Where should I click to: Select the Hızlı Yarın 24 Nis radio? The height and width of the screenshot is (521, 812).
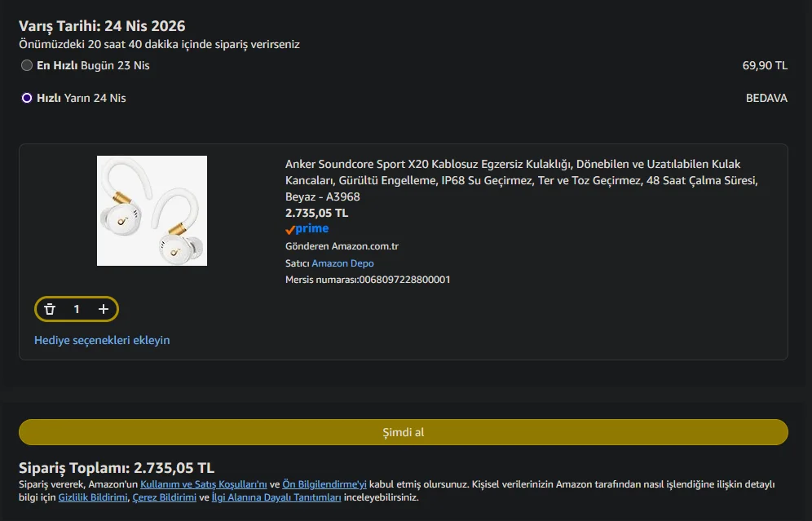pos(27,98)
